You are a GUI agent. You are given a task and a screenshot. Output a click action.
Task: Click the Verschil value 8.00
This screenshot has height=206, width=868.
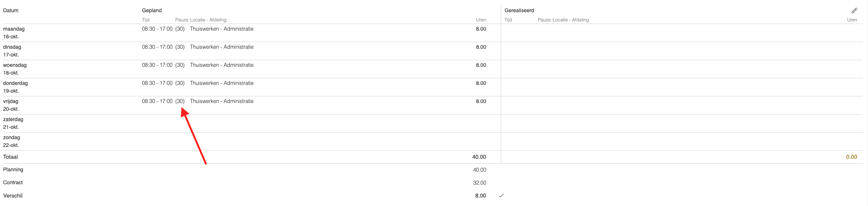tap(481, 196)
